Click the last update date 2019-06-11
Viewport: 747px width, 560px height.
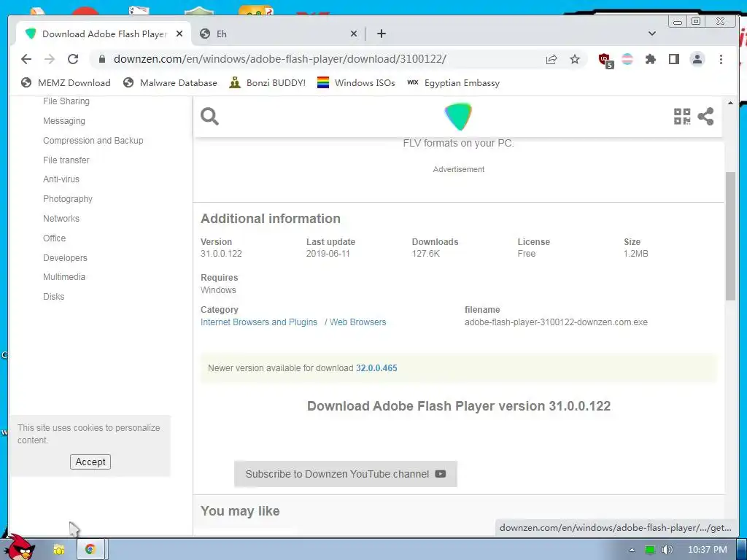coord(328,254)
